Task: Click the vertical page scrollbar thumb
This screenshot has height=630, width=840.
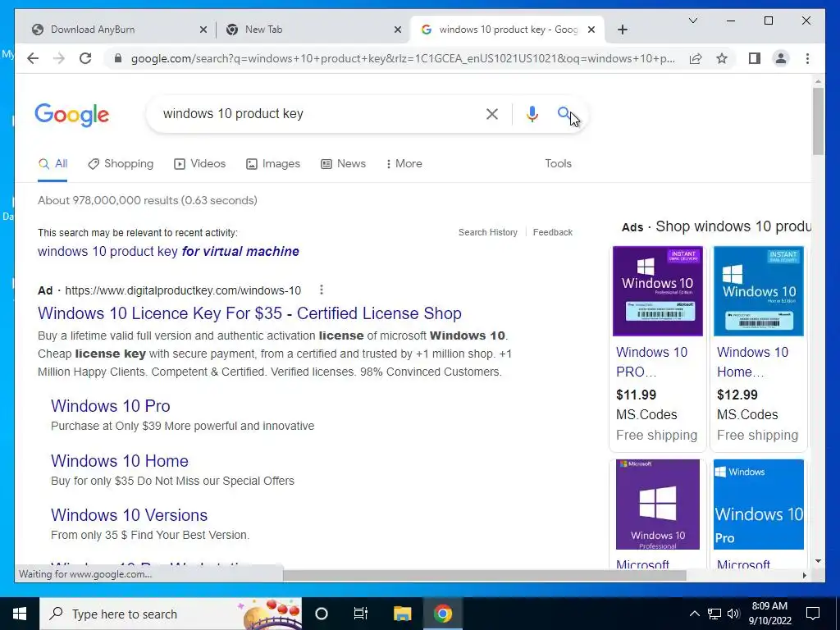Action: coord(818,121)
